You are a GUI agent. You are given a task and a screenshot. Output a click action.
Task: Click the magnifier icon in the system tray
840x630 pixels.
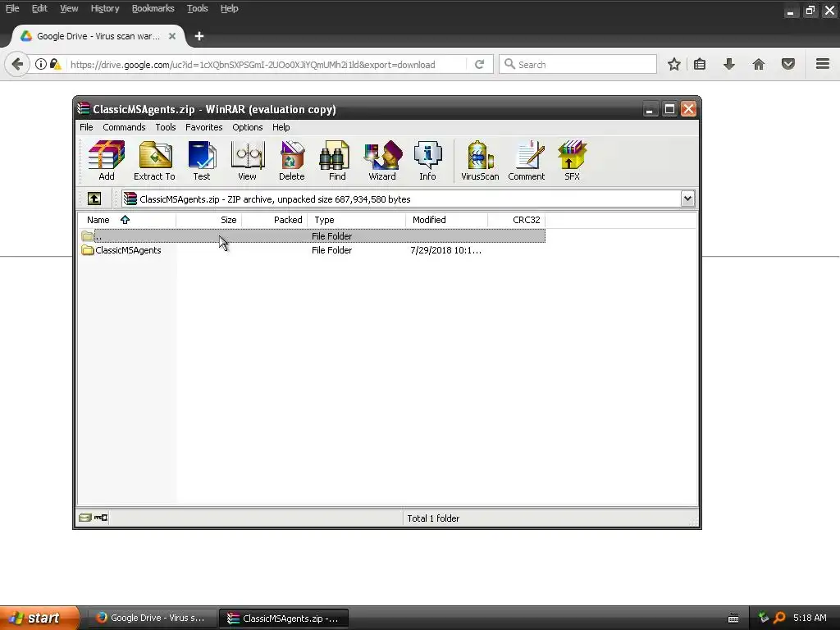(779, 618)
